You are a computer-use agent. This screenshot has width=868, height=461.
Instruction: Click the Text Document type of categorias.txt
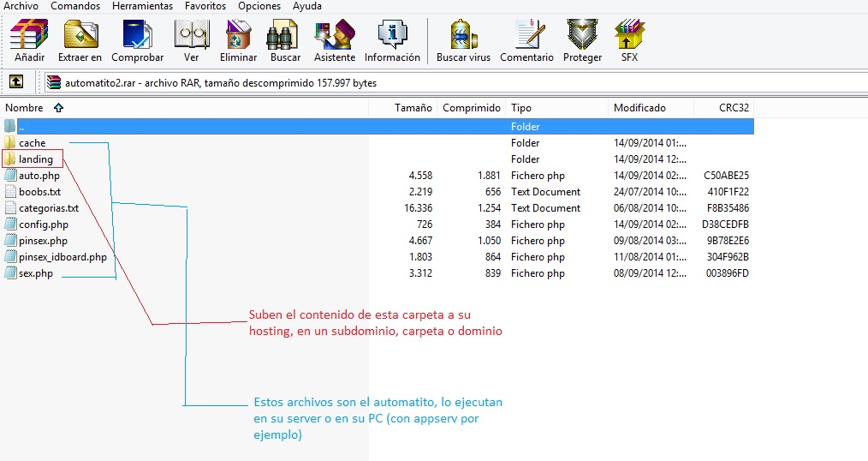(546, 208)
